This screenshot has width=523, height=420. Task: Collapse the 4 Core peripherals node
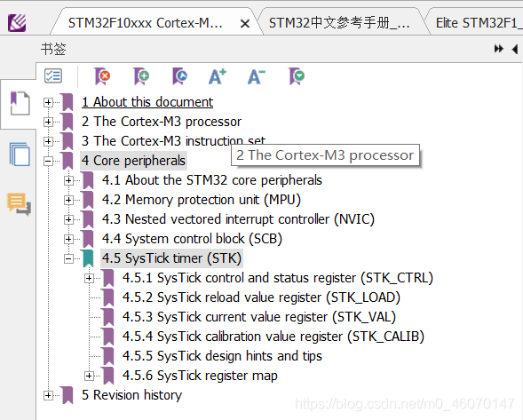point(48,161)
